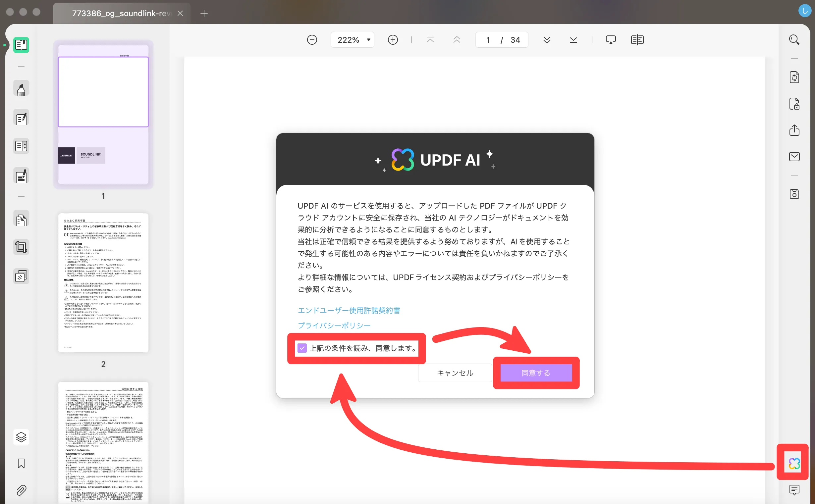815x504 pixels.
Task: Send the file by email
Action: pyautogui.click(x=794, y=156)
